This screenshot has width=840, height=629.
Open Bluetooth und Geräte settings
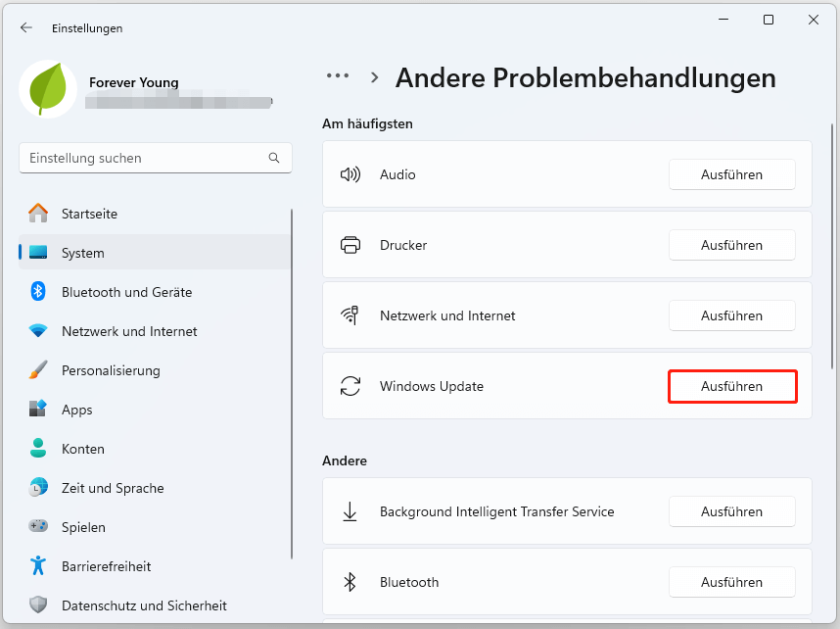pyautogui.click(x=126, y=292)
